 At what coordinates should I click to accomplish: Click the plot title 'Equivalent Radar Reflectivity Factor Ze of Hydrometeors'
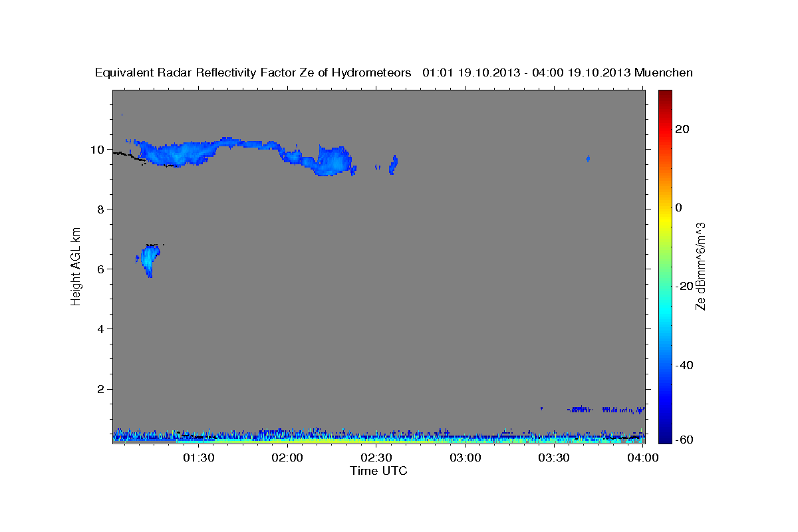pos(253,73)
